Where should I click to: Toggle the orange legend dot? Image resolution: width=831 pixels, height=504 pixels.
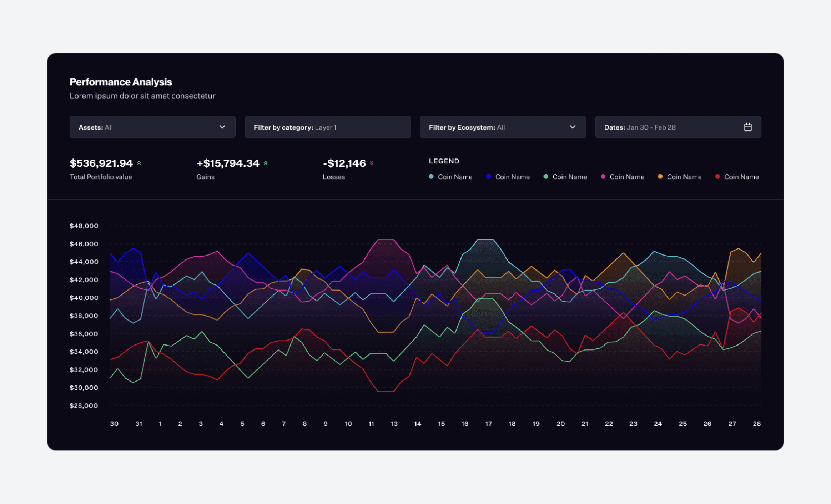click(x=660, y=177)
